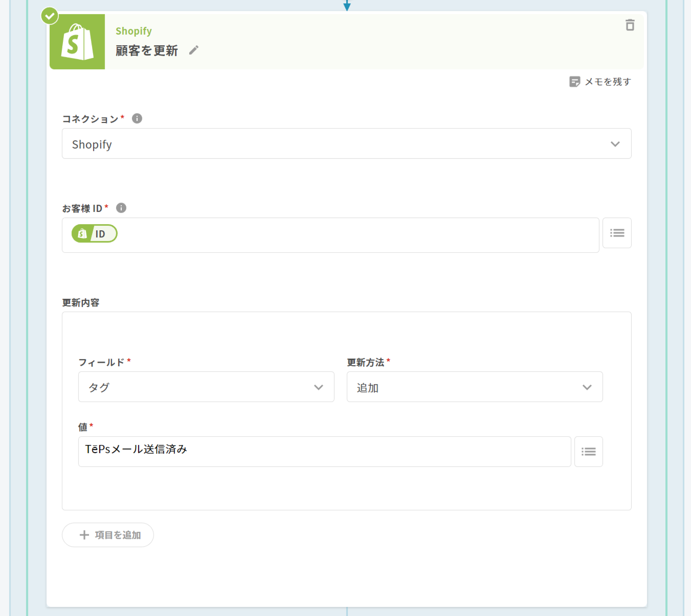The image size is (691, 616).
Task: Click the green checkmark status badge
Action: click(x=50, y=16)
